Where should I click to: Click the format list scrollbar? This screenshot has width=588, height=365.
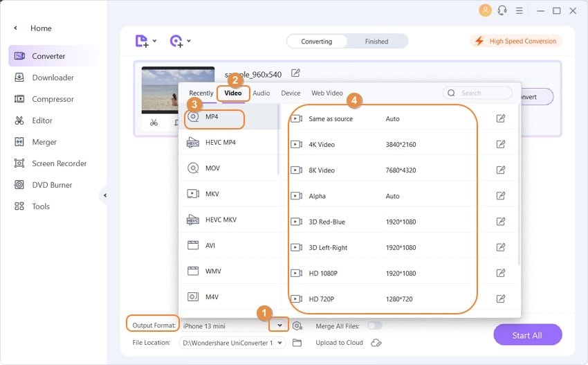pos(278,139)
